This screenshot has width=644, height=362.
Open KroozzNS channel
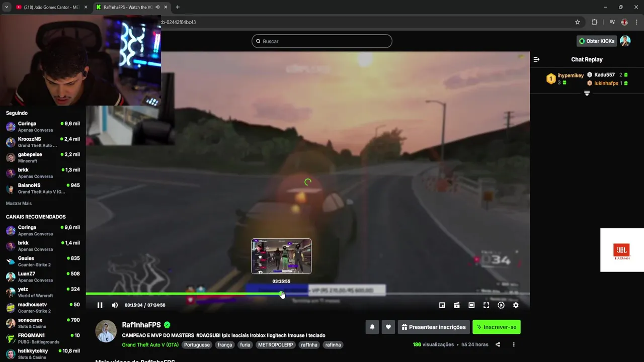43,142
